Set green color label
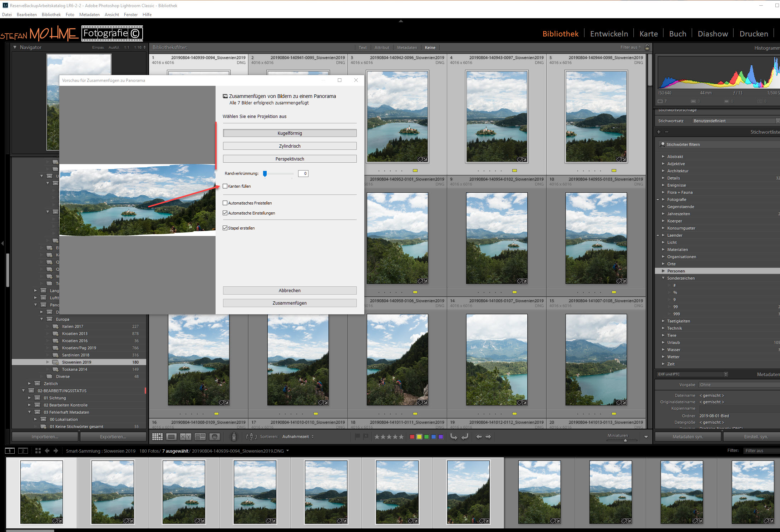 point(426,437)
